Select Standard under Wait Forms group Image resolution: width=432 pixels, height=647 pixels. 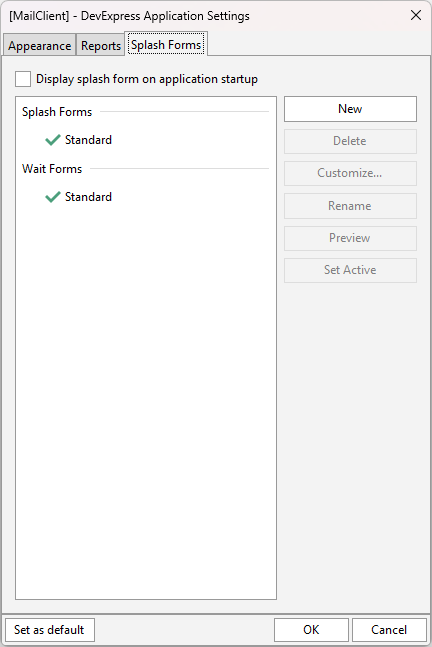point(88,197)
